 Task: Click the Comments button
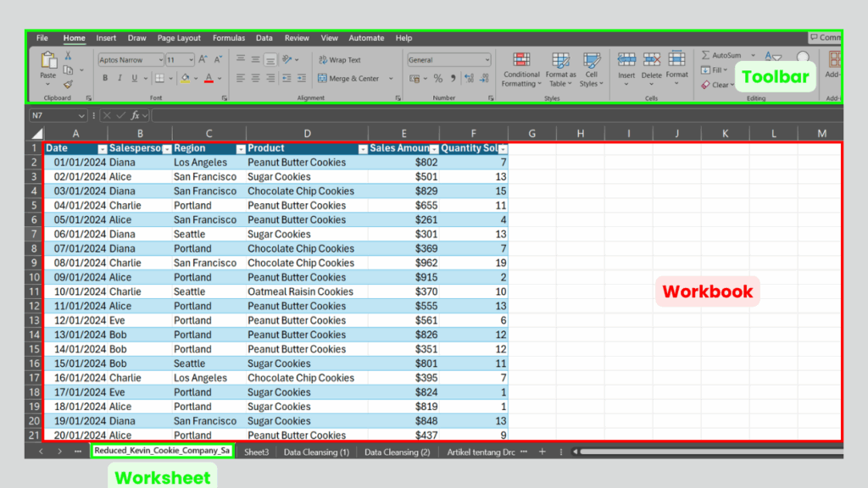tap(826, 36)
